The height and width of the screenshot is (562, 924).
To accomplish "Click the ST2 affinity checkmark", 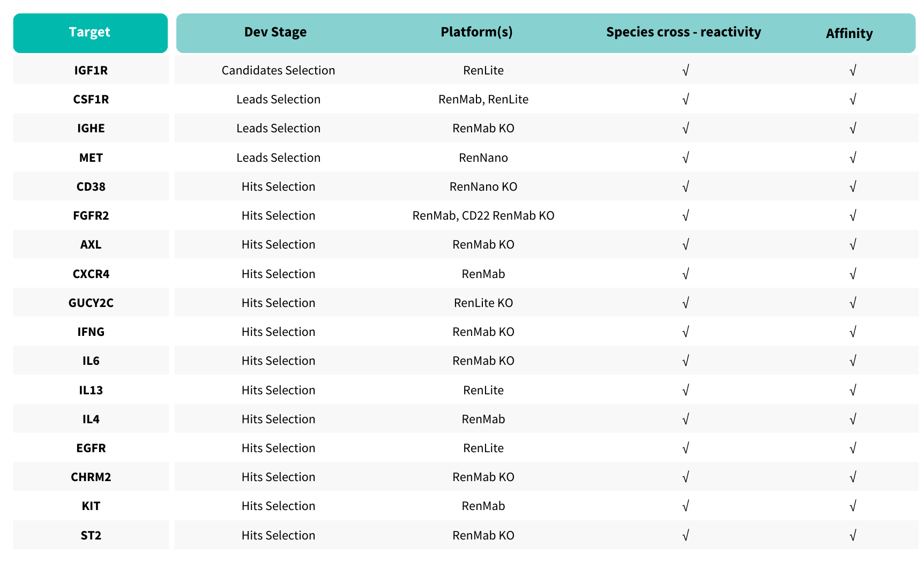I will [853, 535].
